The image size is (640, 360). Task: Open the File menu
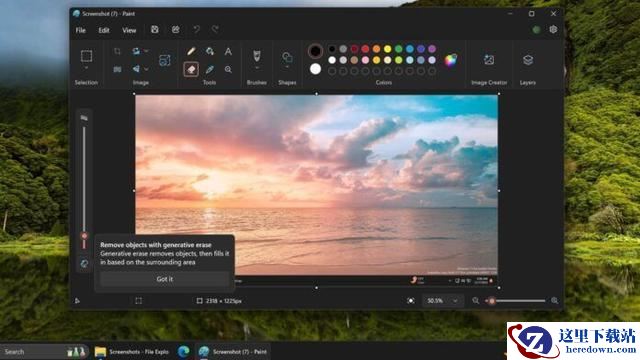click(80, 30)
